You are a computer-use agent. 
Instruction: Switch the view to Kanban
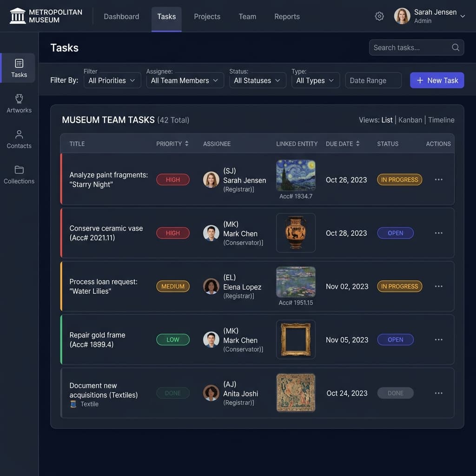tap(410, 120)
